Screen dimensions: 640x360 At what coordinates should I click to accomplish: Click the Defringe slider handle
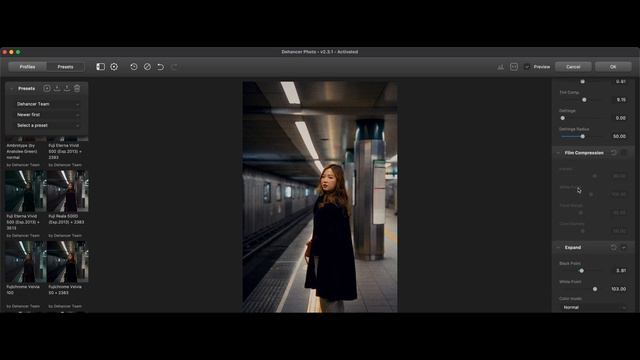click(x=562, y=118)
